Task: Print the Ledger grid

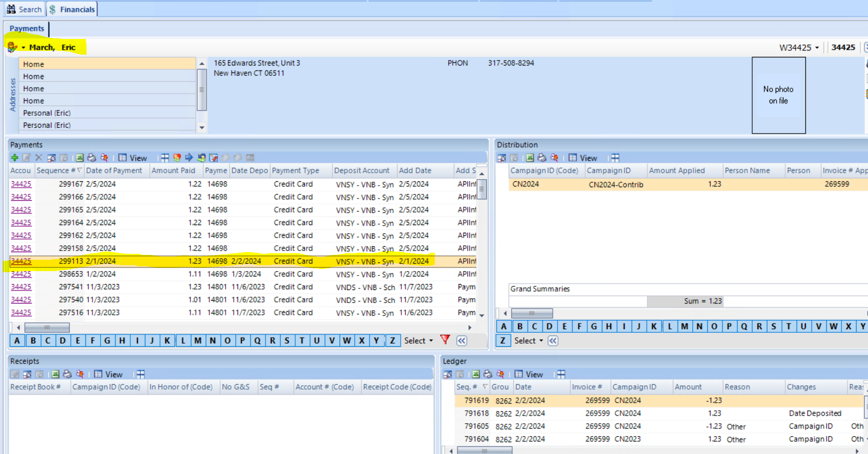Action: [x=488, y=374]
